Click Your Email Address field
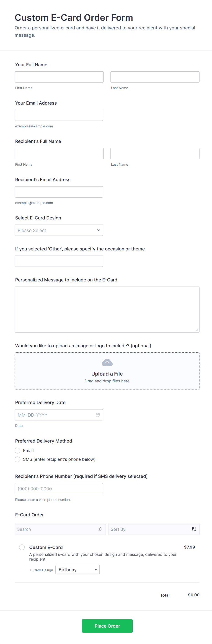The width and height of the screenshot is (212, 644). click(x=59, y=115)
